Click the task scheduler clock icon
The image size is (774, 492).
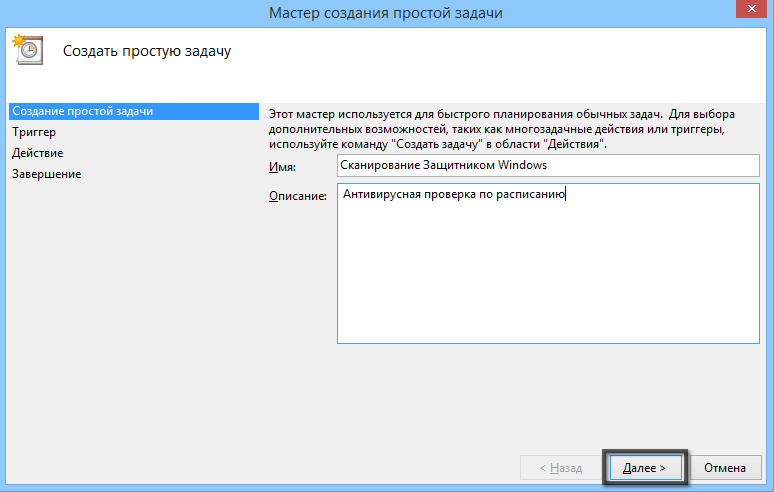[28, 49]
